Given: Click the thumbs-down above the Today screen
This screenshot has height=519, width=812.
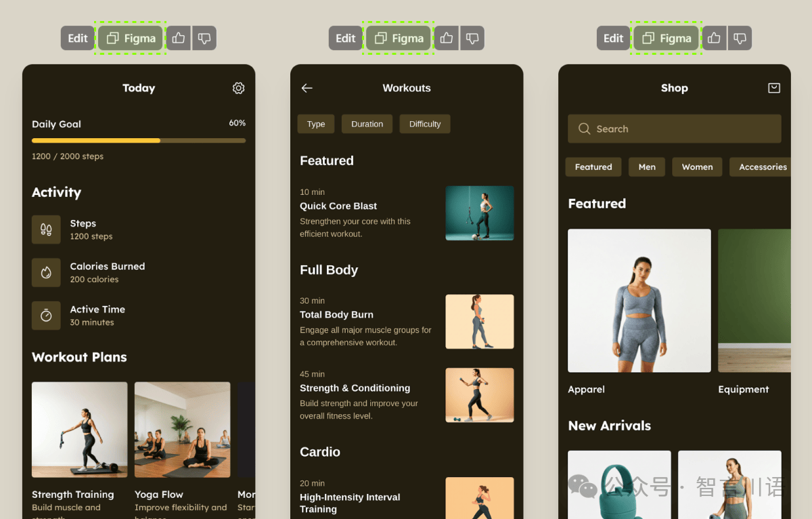Looking at the screenshot, I should (204, 38).
